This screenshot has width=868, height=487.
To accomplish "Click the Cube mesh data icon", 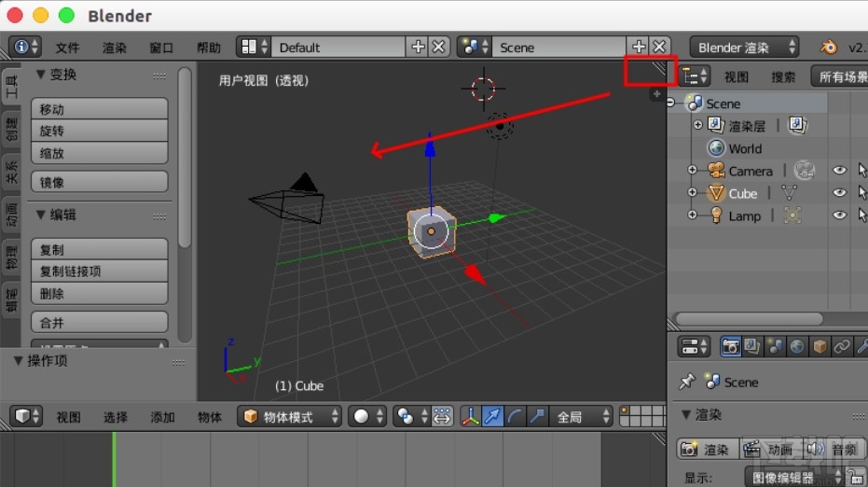I will (789, 193).
